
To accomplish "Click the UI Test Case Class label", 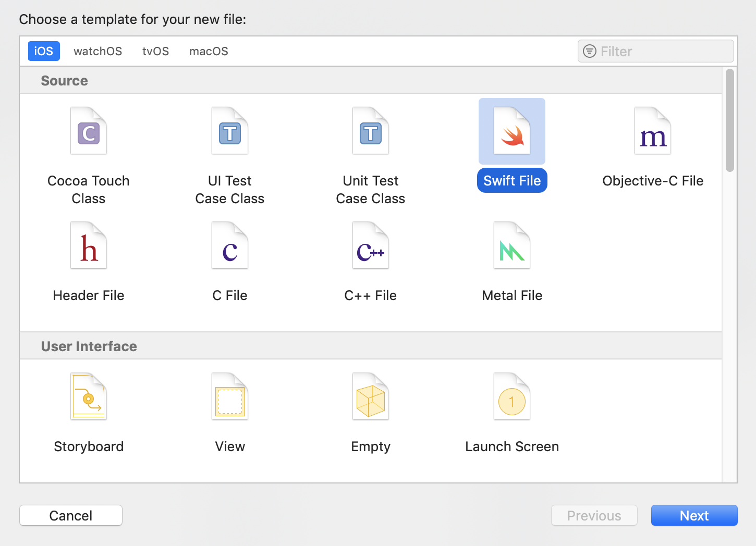I will (x=230, y=190).
